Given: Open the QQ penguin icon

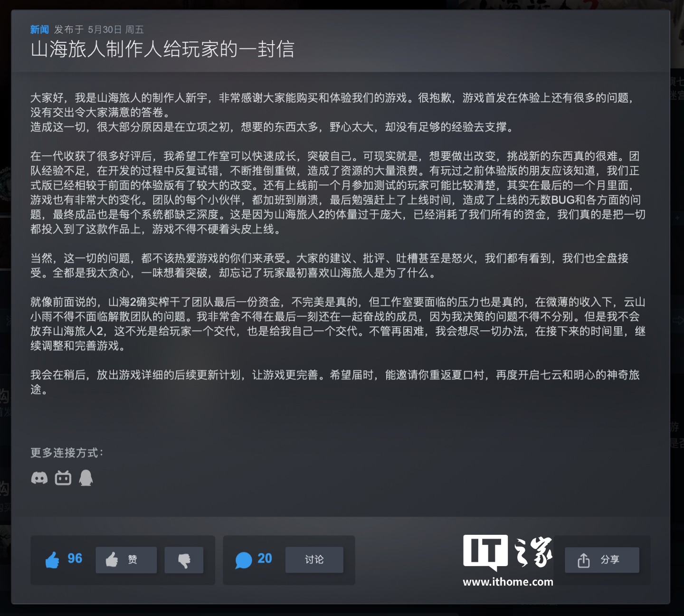Looking at the screenshot, I should 86,478.
